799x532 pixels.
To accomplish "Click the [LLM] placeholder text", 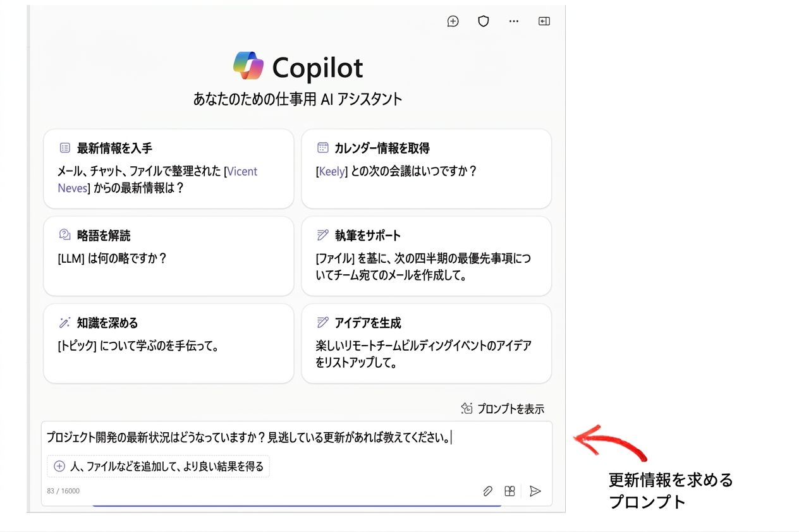I will [71, 258].
